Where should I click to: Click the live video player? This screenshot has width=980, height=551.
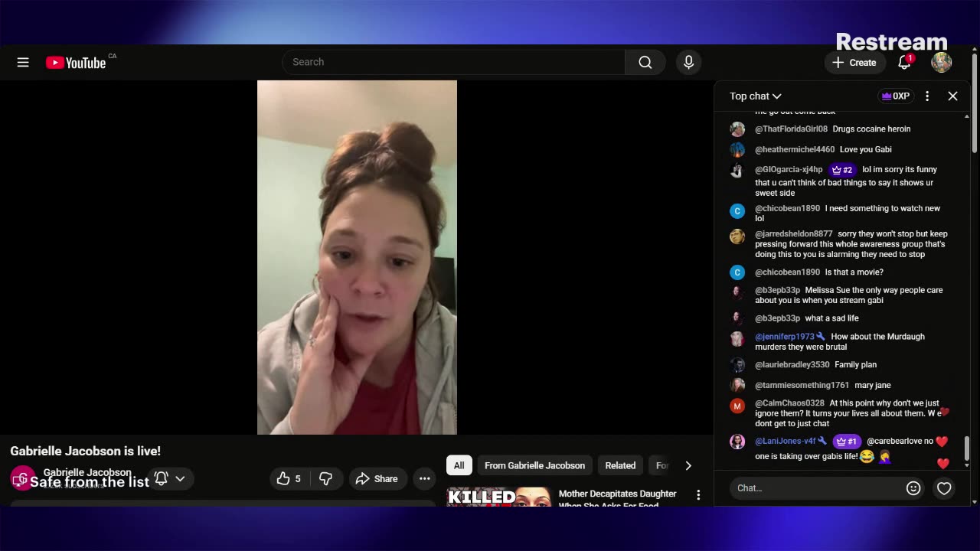357,257
